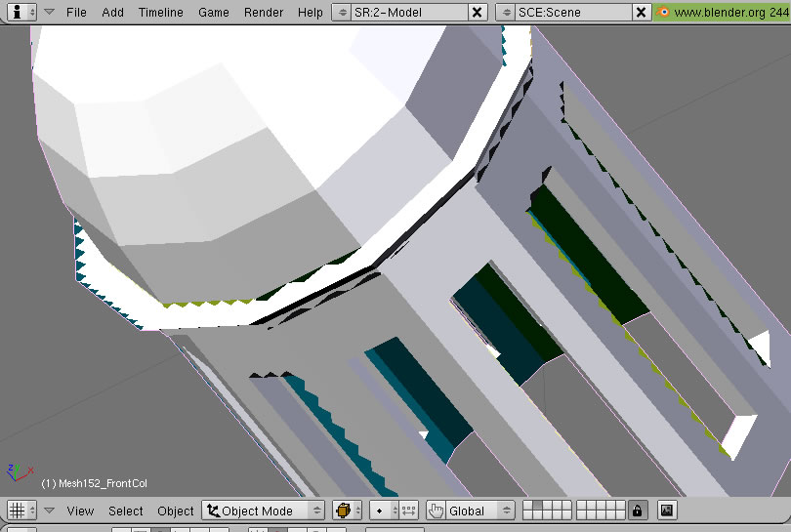The height and width of the screenshot is (532, 791).
Task: Expand the SR:2-Model screen selector arrows
Action: pyautogui.click(x=342, y=13)
